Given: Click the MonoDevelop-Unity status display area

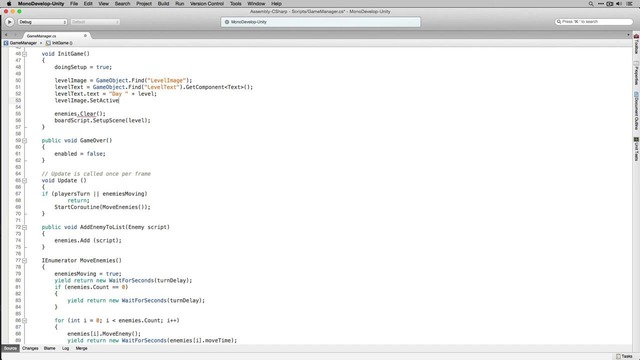Looking at the screenshot, I should point(320,22).
